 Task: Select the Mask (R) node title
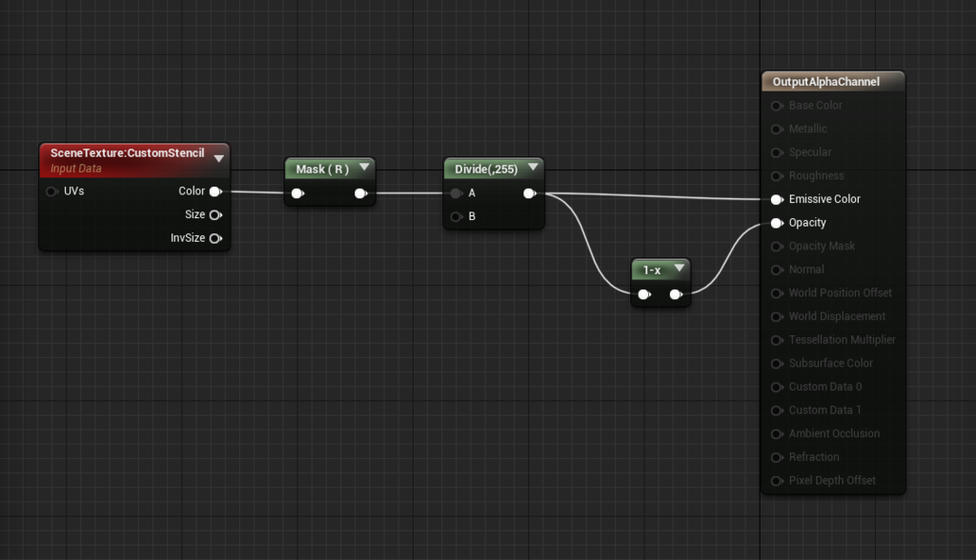click(322, 170)
